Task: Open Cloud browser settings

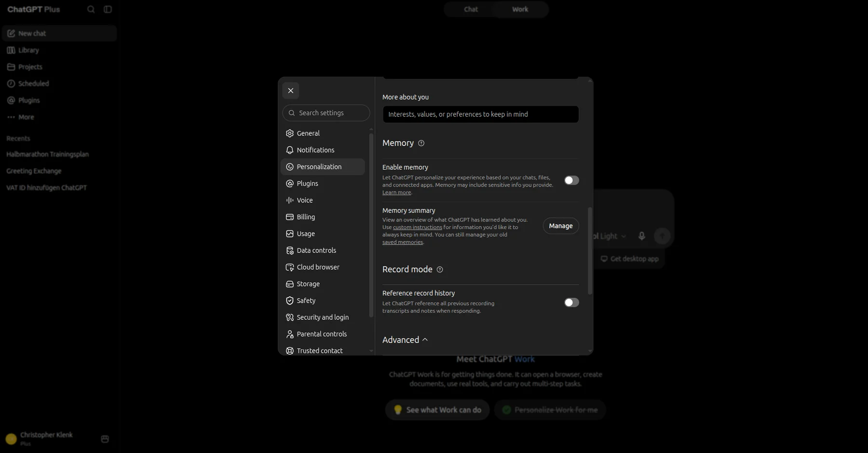Action: click(323, 267)
